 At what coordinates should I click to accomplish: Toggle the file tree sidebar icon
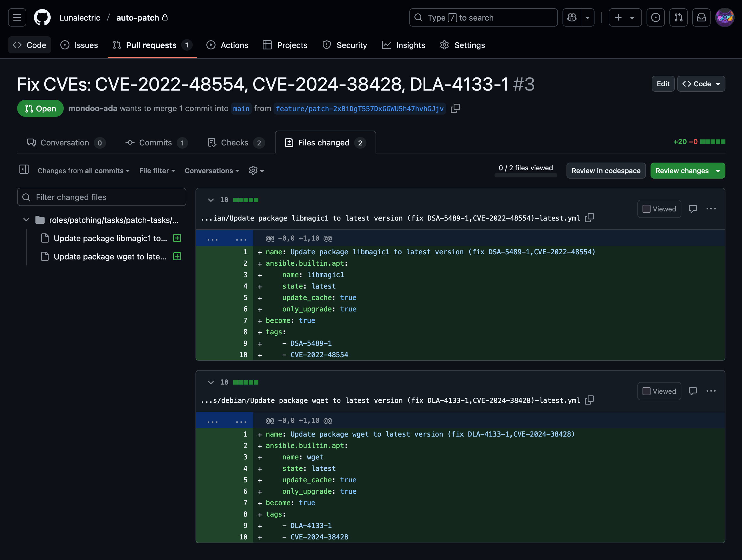point(24,170)
